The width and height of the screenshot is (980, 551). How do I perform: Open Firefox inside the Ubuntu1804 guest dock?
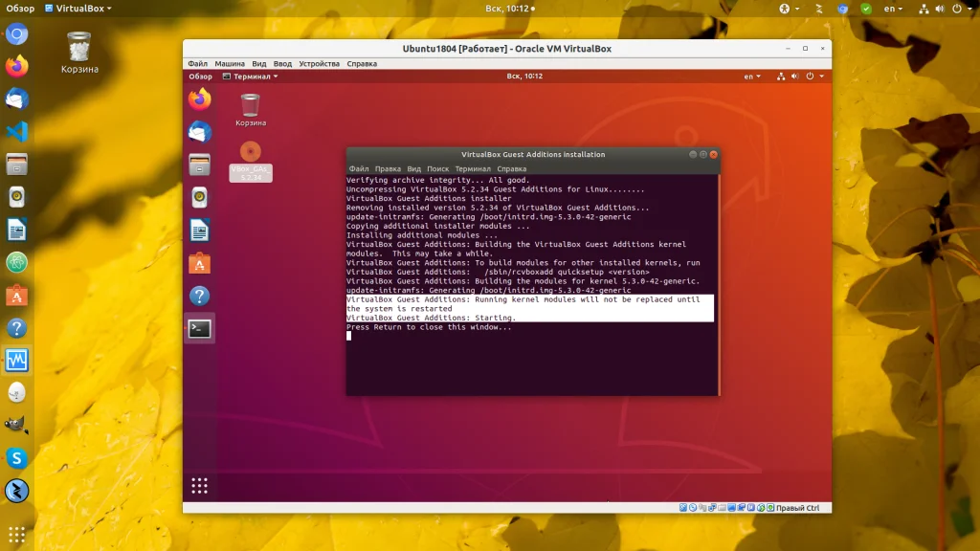pyautogui.click(x=199, y=99)
